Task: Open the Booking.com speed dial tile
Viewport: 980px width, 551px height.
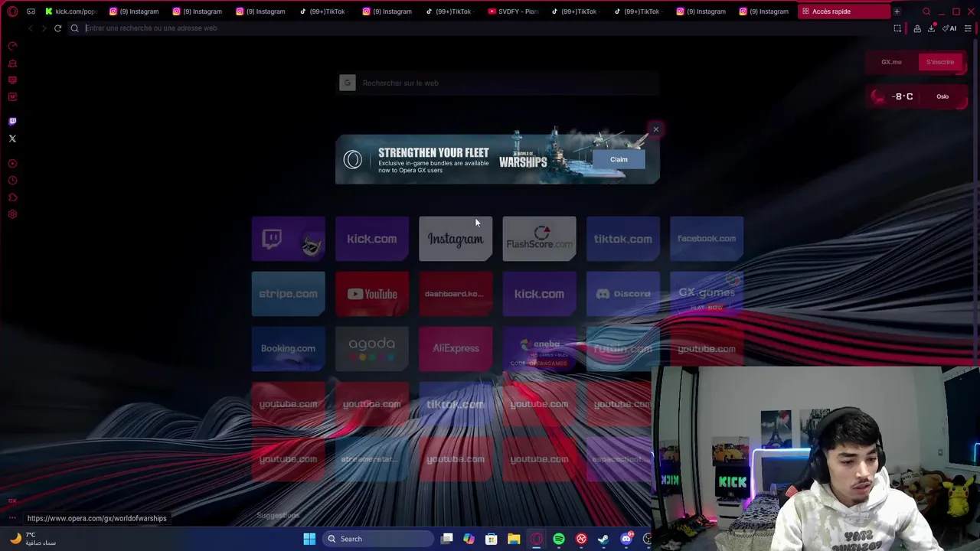Action: click(288, 348)
